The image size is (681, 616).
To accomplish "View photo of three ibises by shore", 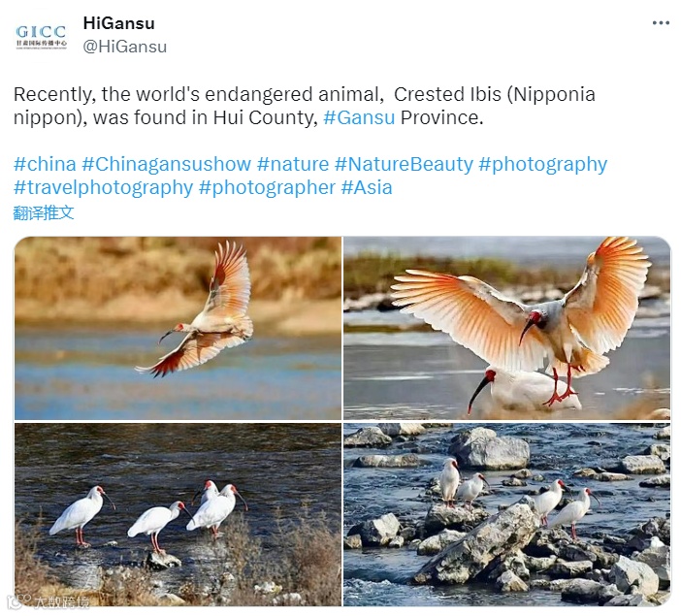I will coord(178,514).
